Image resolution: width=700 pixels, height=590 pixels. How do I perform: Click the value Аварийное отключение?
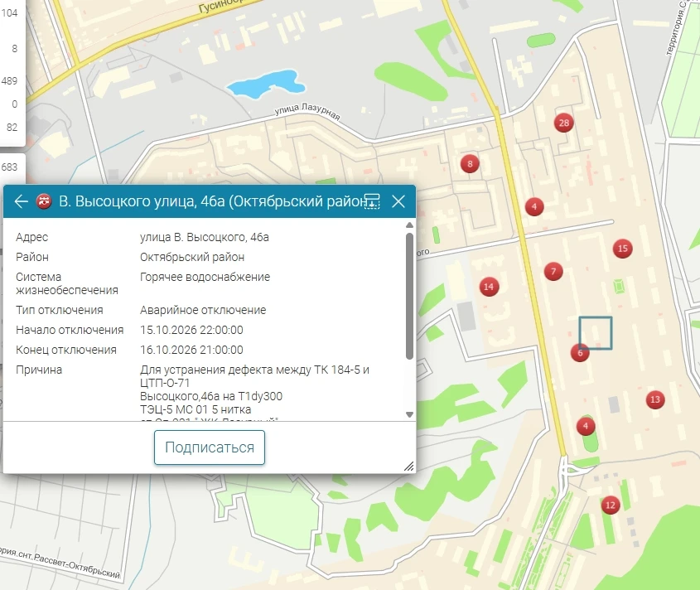click(203, 310)
